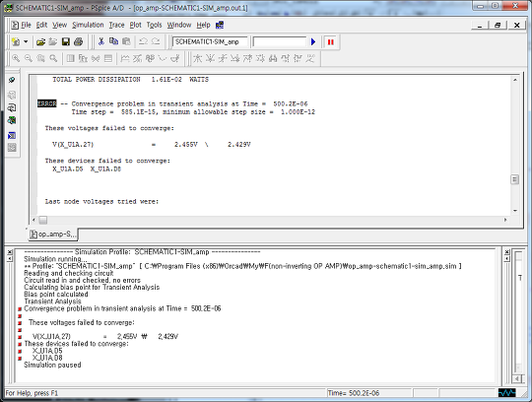Click the Zoom In magnifier icon
532x402 pixels.
pyautogui.click(x=16, y=59)
